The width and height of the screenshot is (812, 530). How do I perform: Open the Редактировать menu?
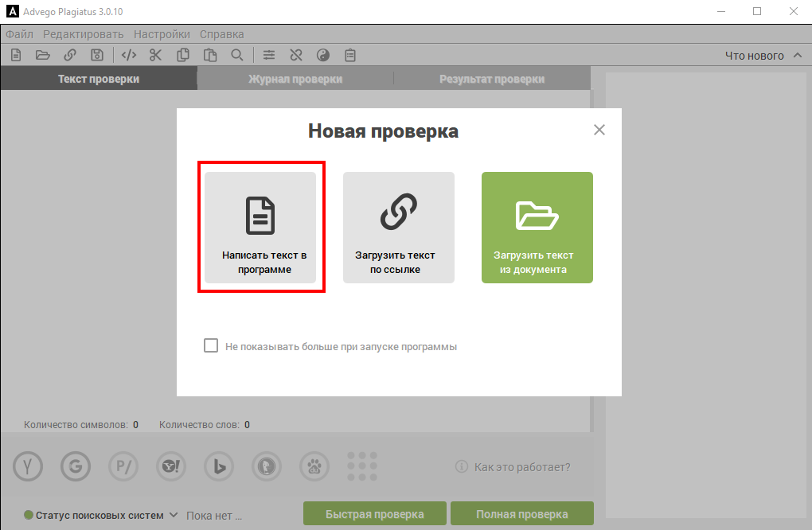tap(84, 34)
